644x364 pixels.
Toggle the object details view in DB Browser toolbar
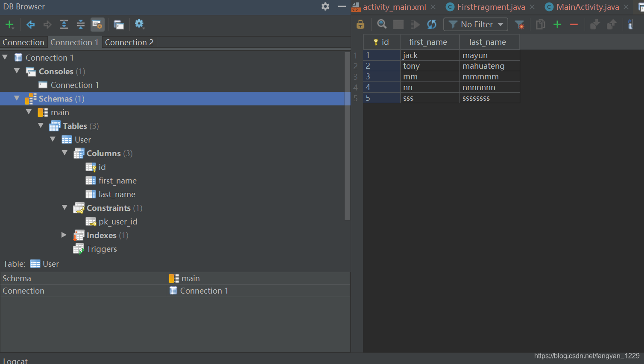(97, 24)
